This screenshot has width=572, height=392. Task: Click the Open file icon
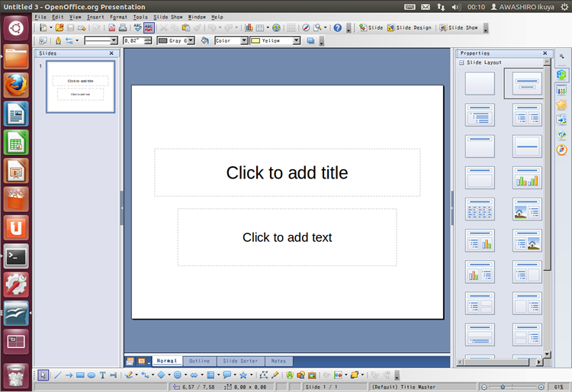point(59,27)
